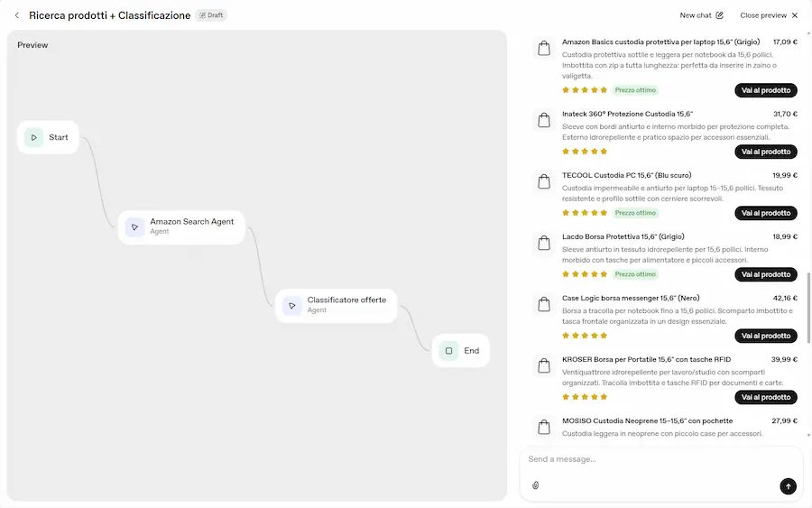Open Vai al prodotto for KROSER Borsa

[765, 397]
